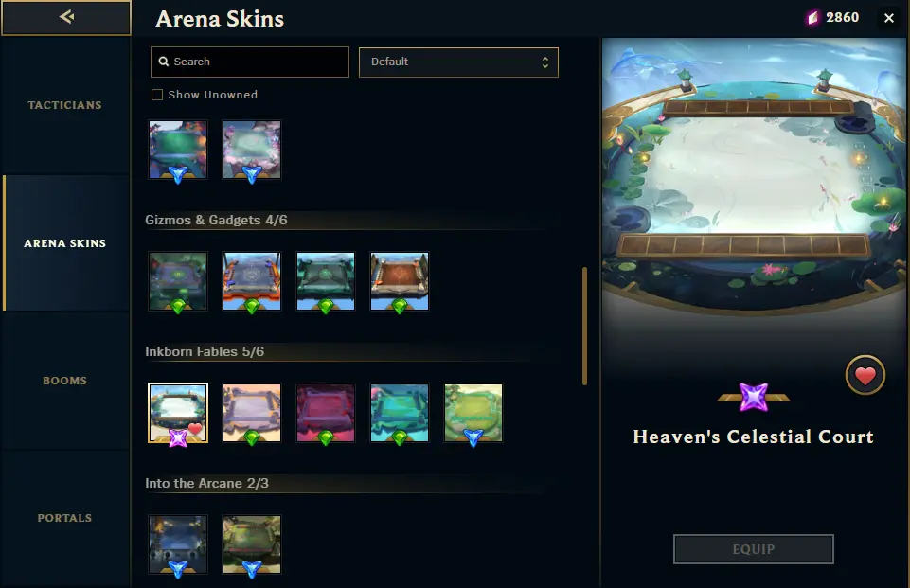Switch to the Tacticians tab
This screenshot has height=588, width=910.
(x=65, y=105)
